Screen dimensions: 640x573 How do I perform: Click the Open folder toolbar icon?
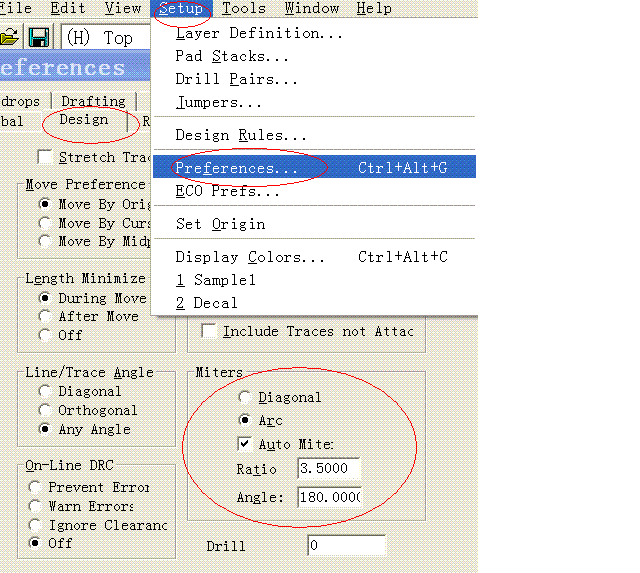point(10,37)
